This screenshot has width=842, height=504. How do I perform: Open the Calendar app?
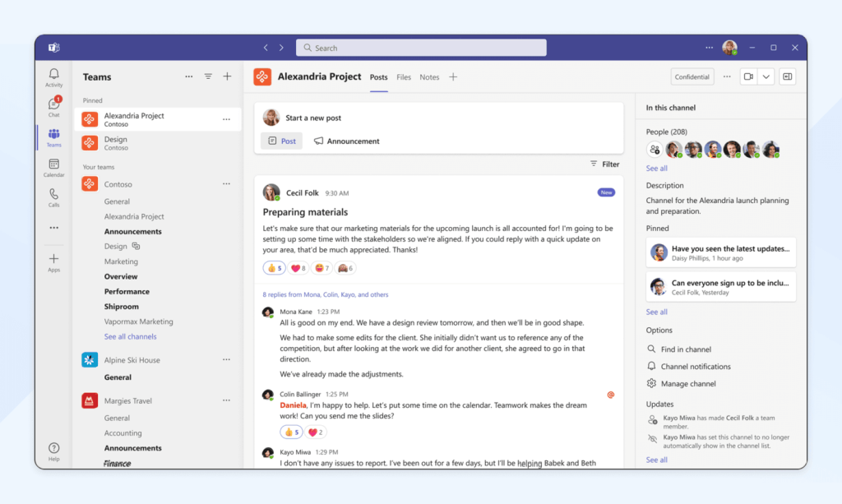pyautogui.click(x=53, y=168)
